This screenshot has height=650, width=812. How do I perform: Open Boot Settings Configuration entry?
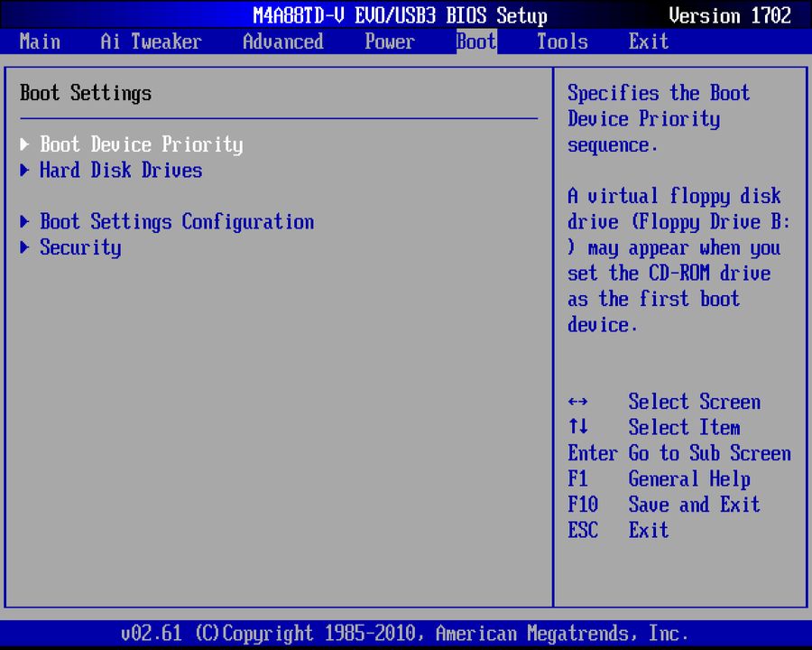[x=177, y=221]
